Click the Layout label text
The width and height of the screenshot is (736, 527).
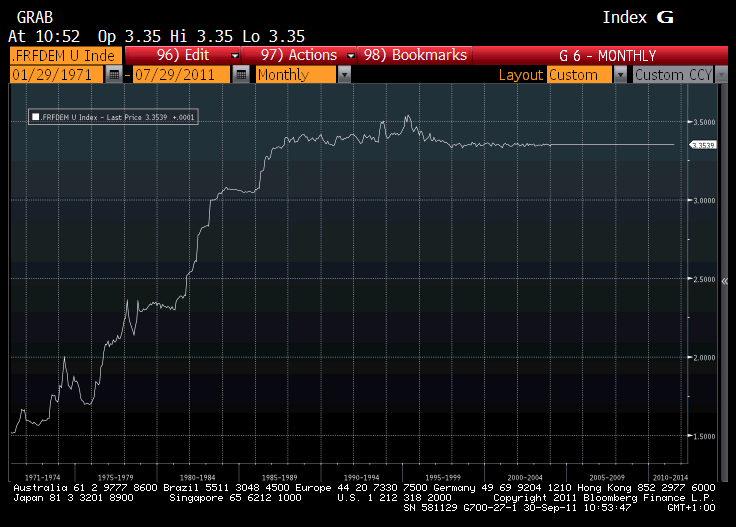pyautogui.click(x=521, y=75)
